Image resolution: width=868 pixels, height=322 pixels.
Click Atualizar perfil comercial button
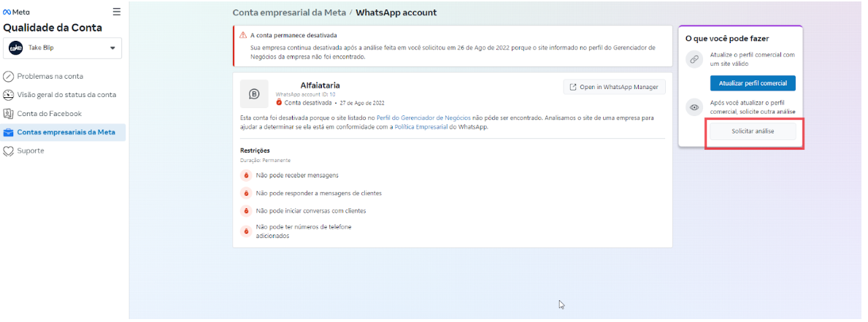(753, 83)
